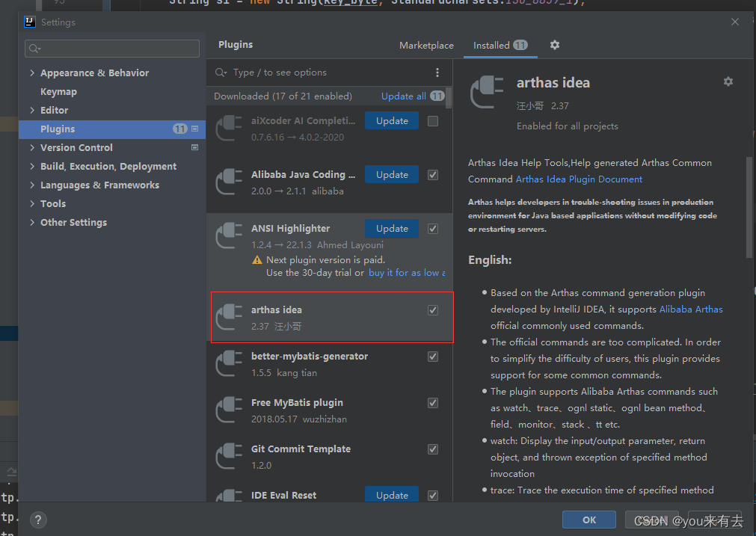This screenshot has height=536, width=756.
Task: Open arthas idea plugin gear options
Action: click(728, 81)
